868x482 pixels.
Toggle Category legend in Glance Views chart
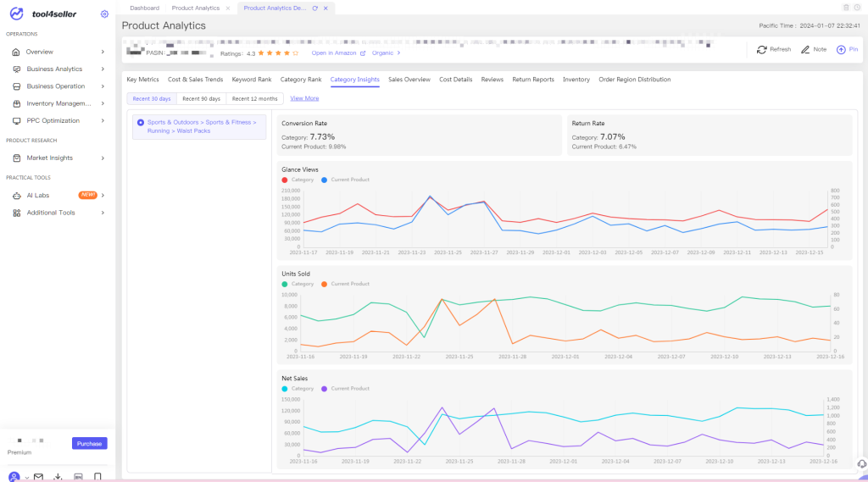[298, 180]
